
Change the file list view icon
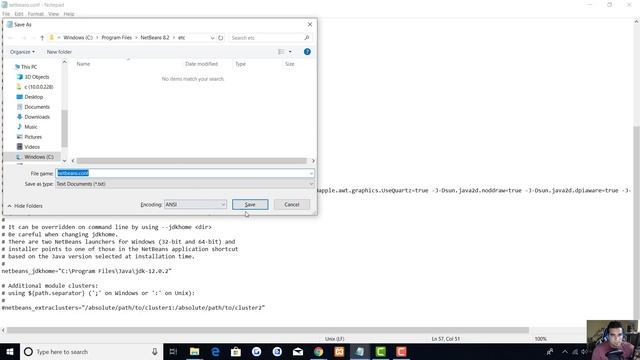pos(281,52)
